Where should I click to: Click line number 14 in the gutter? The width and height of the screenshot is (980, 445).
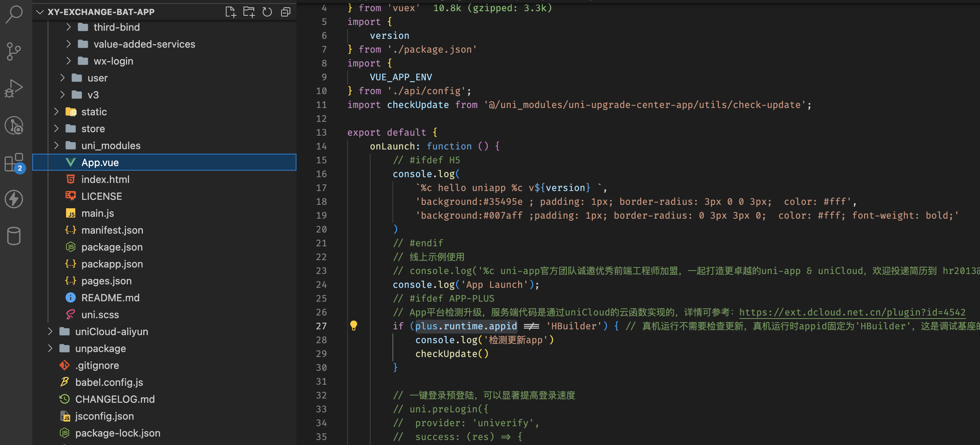click(321, 146)
